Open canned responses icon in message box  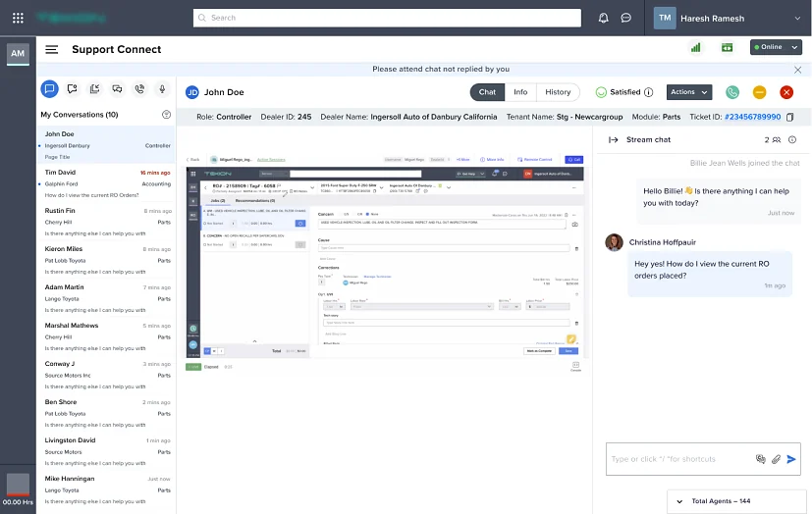760,459
